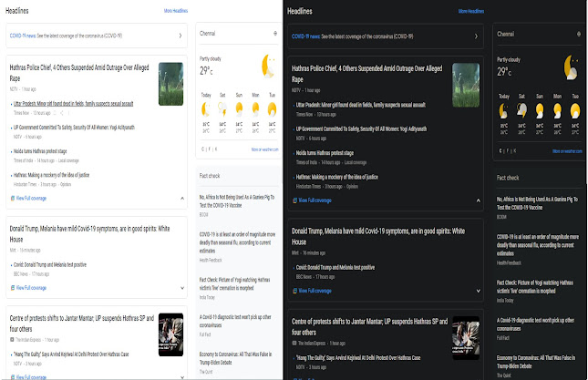Screen dimensions: 588x380
Task: Open Jantar Mantar story thumbnail, dark panel
Action: point(466,338)
